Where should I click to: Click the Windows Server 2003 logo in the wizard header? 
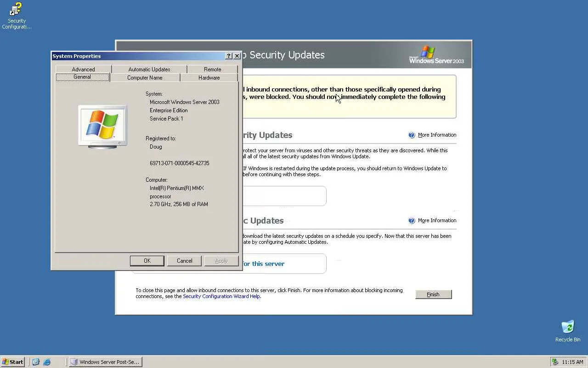pos(436,55)
